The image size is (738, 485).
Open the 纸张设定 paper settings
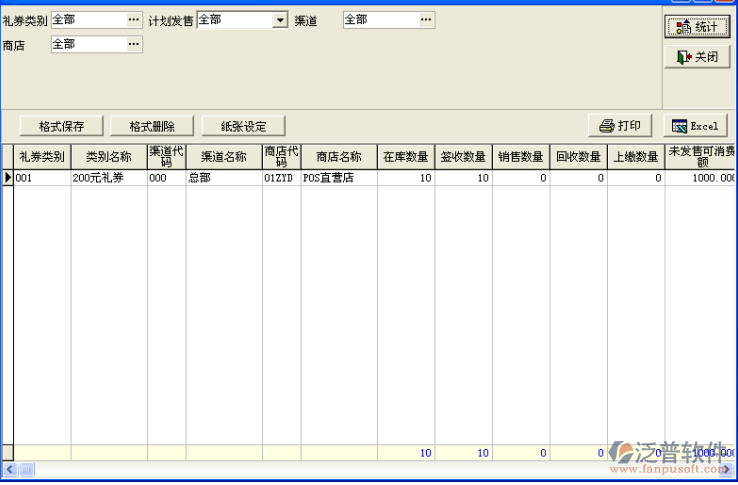coord(244,126)
